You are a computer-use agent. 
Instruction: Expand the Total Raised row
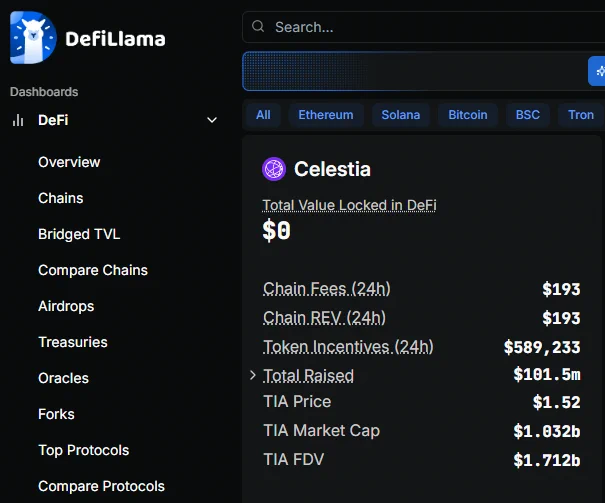click(253, 375)
